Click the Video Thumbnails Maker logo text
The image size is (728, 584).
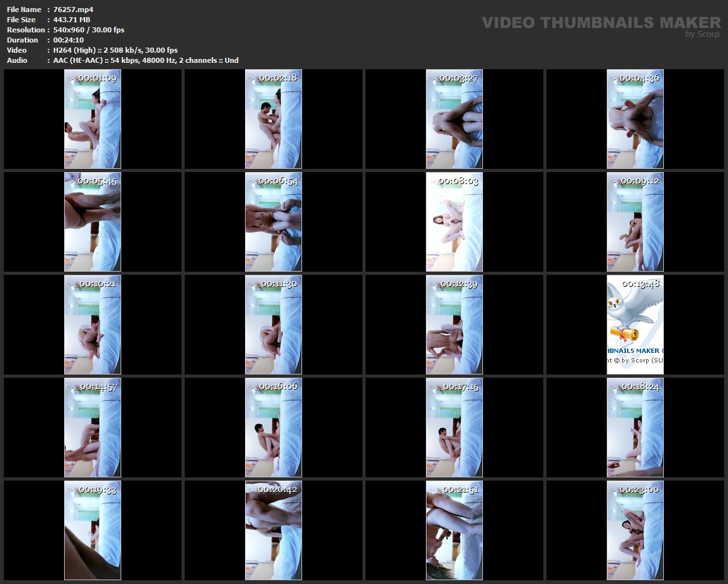pyautogui.click(x=600, y=23)
